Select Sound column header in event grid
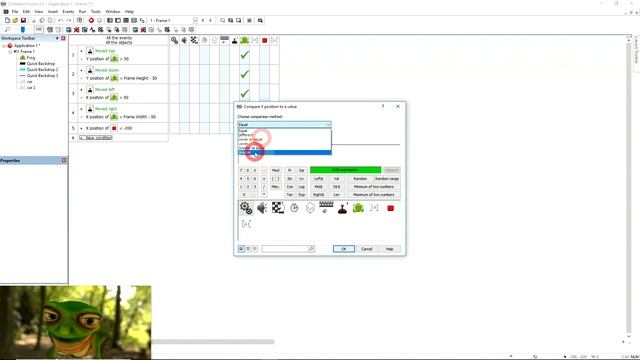640x360 pixels. click(x=184, y=40)
